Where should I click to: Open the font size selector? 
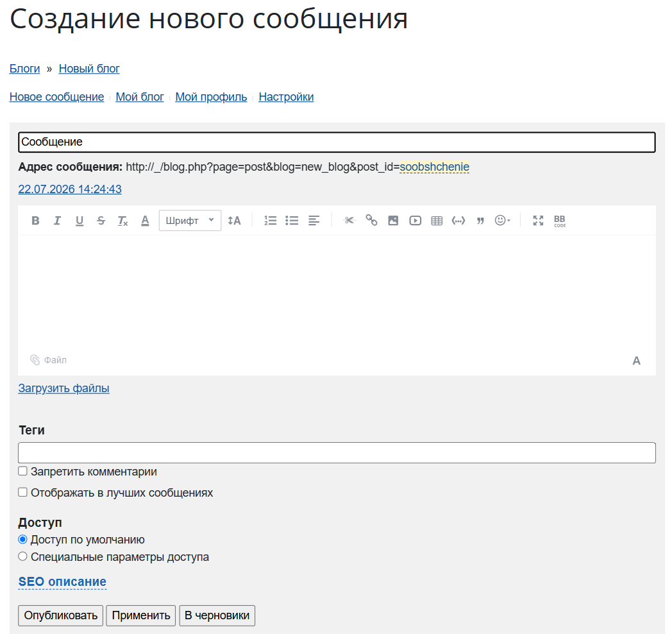235,221
